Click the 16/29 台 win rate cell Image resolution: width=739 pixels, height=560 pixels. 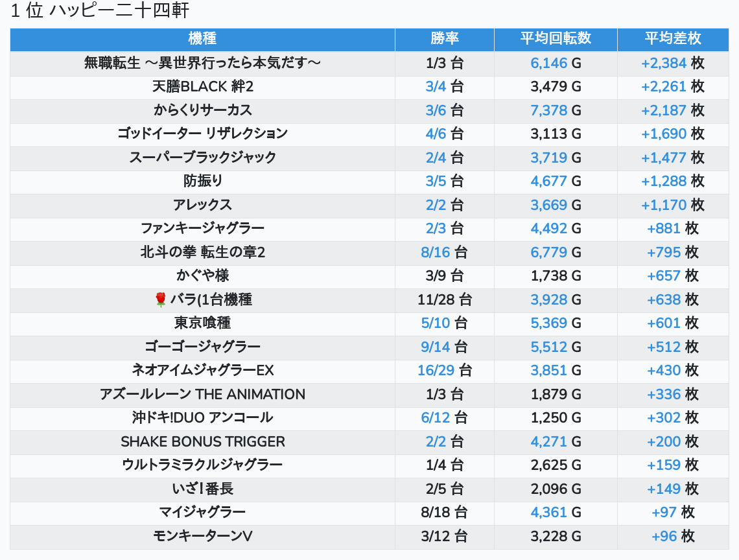[x=444, y=370]
